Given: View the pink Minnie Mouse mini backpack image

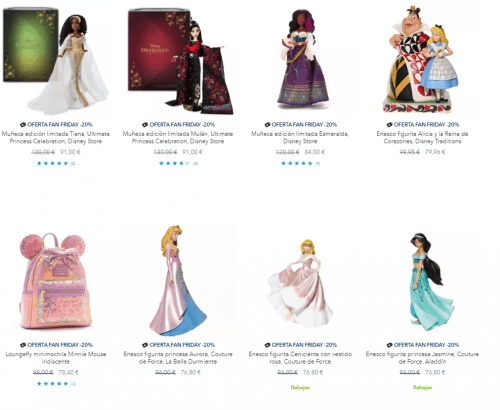Looking at the screenshot, I should [55, 281].
